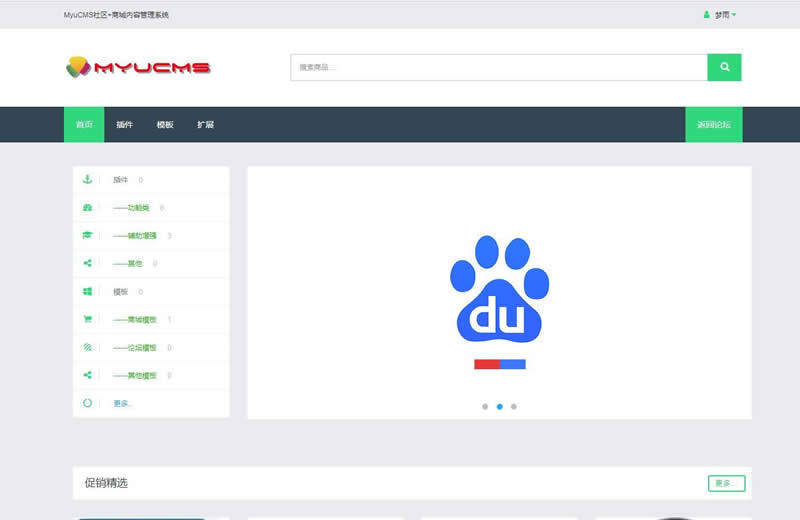Select the 首页 navigation tab
Image resolution: width=800 pixels, height=520 pixels.
pos(84,125)
